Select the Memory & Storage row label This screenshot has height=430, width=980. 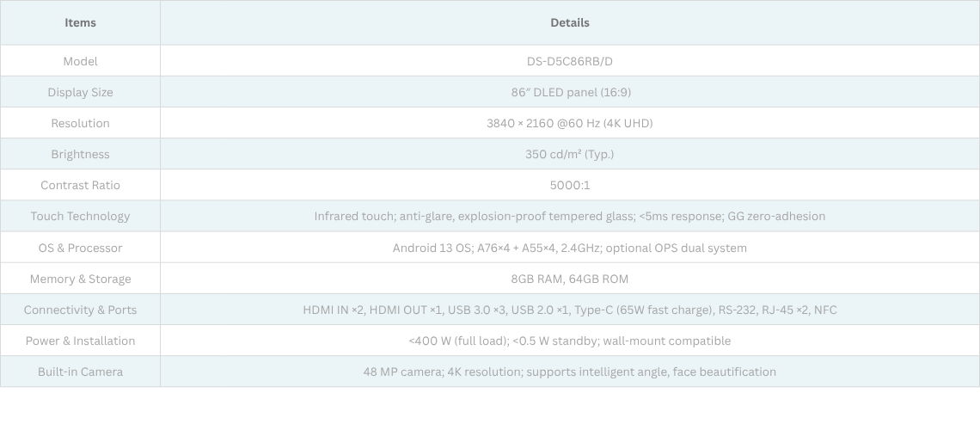point(80,279)
